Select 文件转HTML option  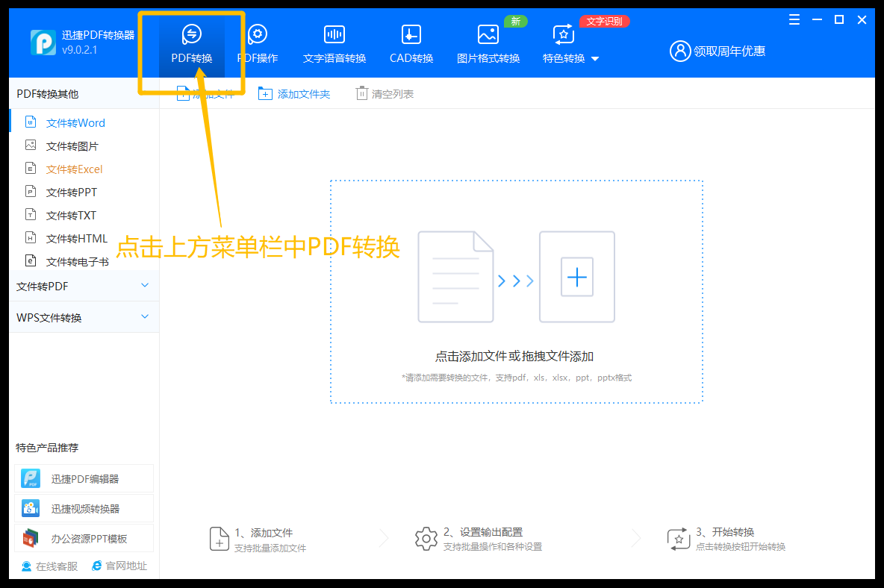[x=84, y=238]
